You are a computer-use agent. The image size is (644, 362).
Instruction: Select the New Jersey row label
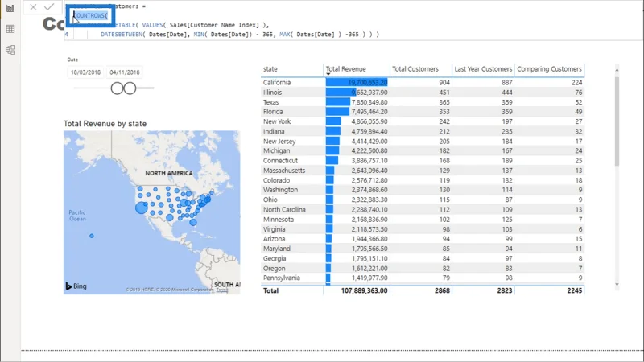coord(279,142)
